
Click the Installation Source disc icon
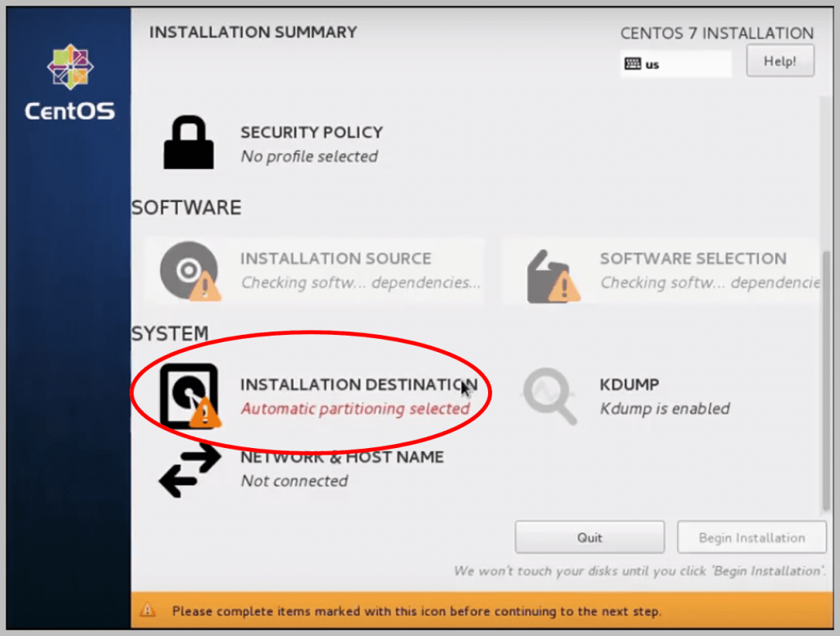[x=189, y=271]
